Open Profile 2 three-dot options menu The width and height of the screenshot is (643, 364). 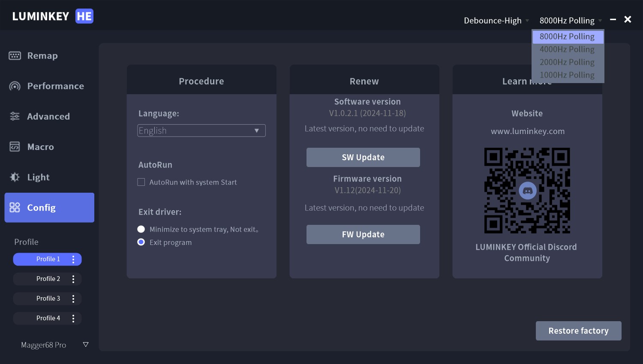coord(73,279)
